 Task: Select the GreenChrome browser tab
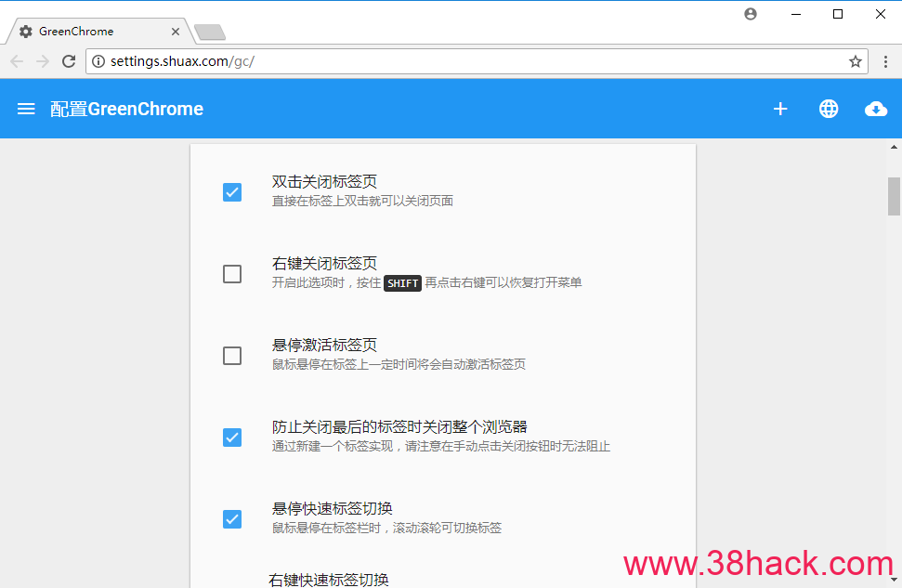click(x=93, y=32)
